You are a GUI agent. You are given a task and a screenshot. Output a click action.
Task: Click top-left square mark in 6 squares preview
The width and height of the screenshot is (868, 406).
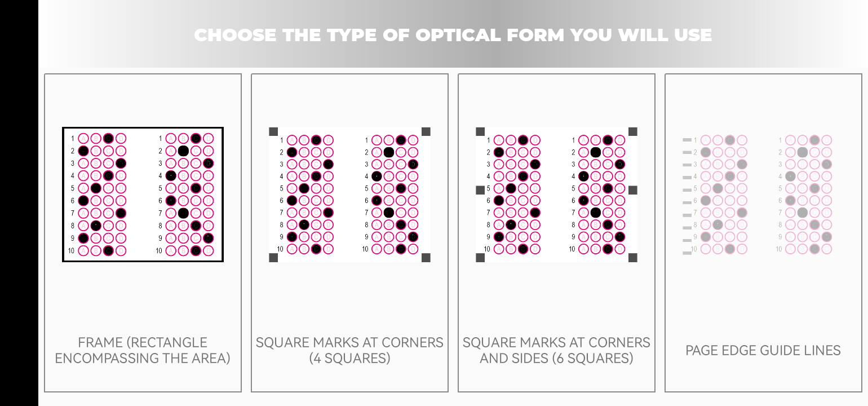click(480, 131)
